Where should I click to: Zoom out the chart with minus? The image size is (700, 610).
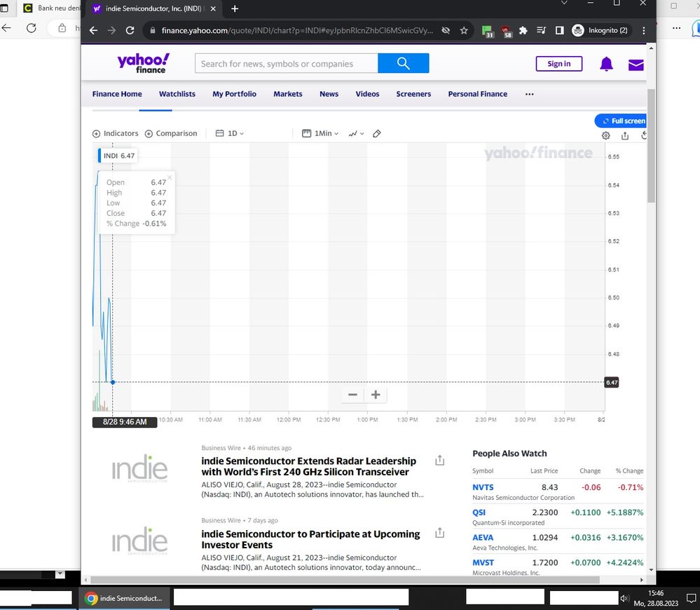(352, 395)
